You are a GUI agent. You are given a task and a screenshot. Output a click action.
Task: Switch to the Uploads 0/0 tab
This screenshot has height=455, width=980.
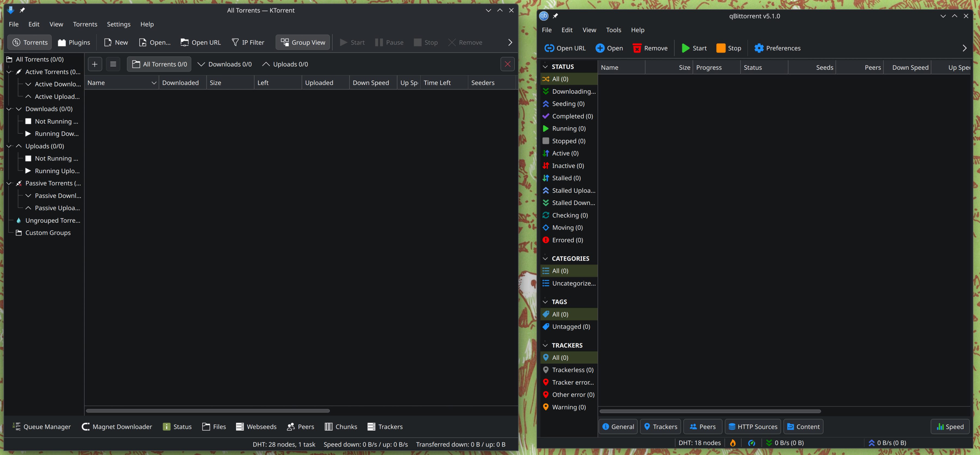pyautogui.click(x=285, y=64)
